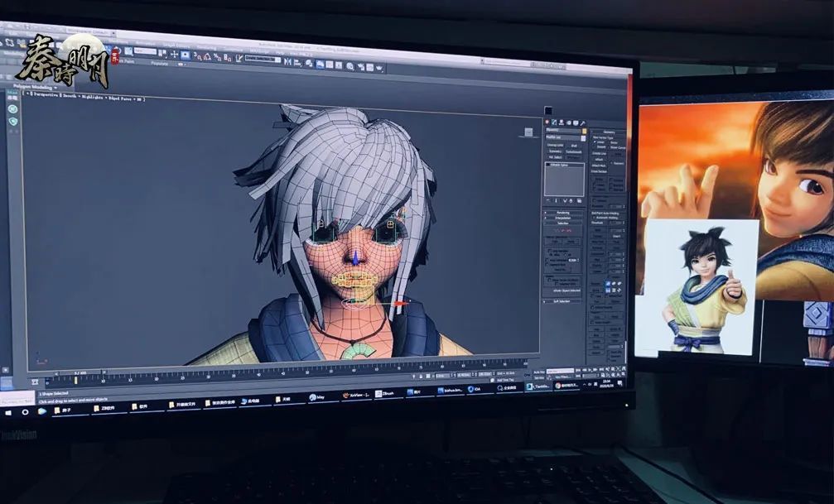Select the Smooth vertex type radio
Image resolution: width=834 pixels, height=504 pixels.
coord(595,147)
